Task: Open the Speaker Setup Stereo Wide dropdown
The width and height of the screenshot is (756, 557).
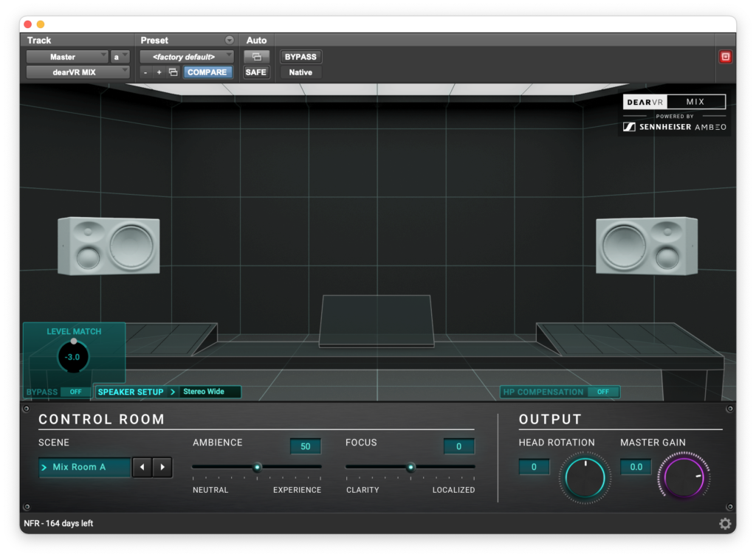Action: 209,392
